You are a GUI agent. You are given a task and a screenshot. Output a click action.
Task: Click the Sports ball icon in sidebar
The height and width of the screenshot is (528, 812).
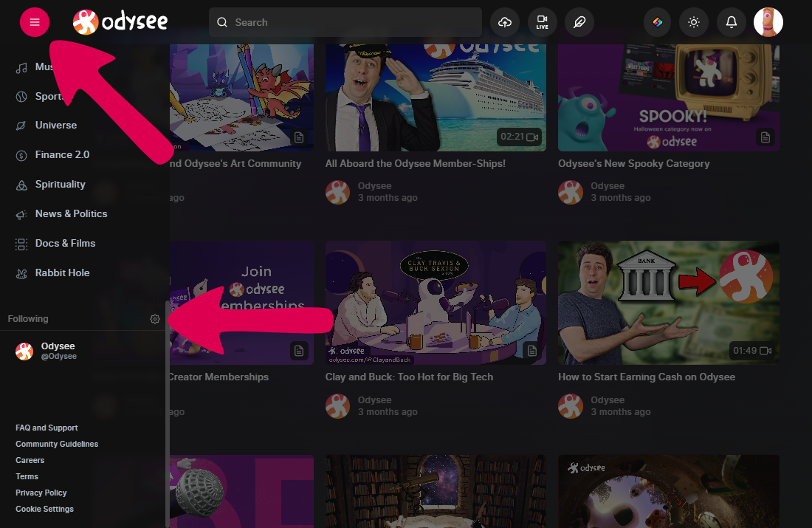[x=21, y=97]
